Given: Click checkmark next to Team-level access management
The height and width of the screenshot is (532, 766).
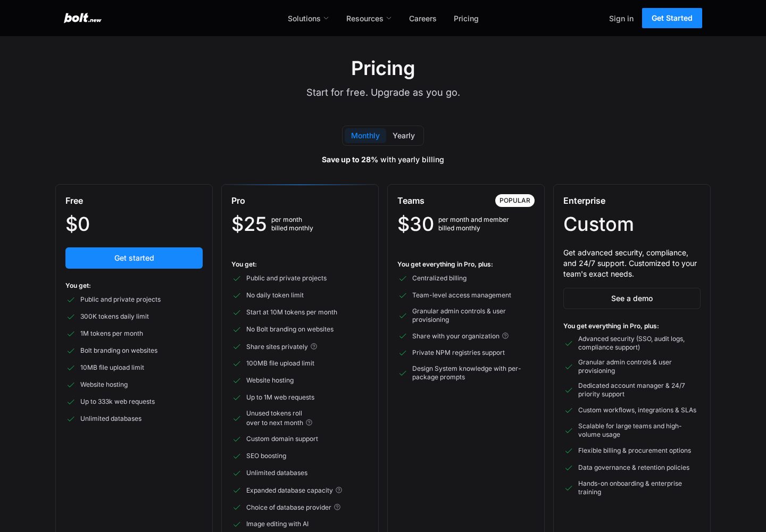Looking at the screenshot, I should (x=403, y=295).
